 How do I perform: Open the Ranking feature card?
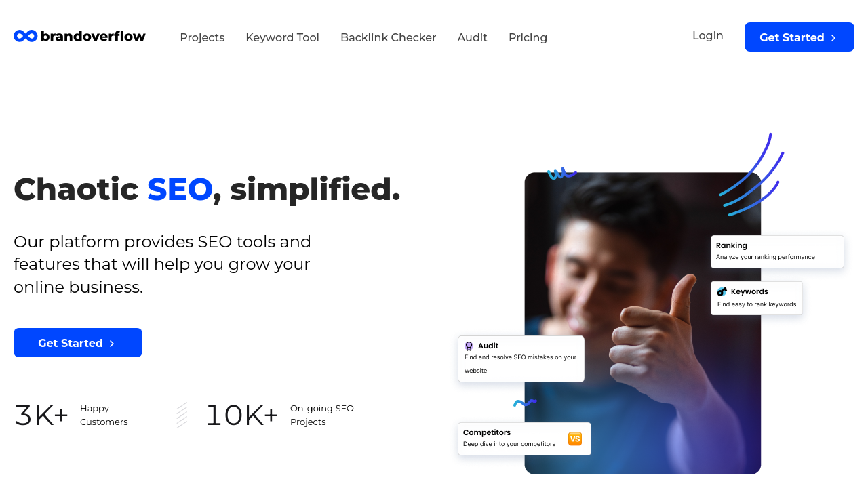777,251
